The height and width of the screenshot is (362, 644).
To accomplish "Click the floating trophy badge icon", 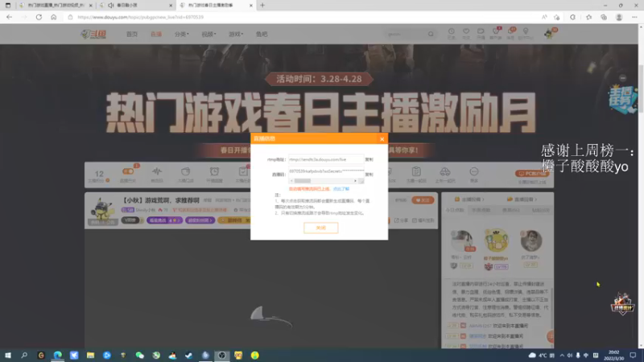I will 622,304.
